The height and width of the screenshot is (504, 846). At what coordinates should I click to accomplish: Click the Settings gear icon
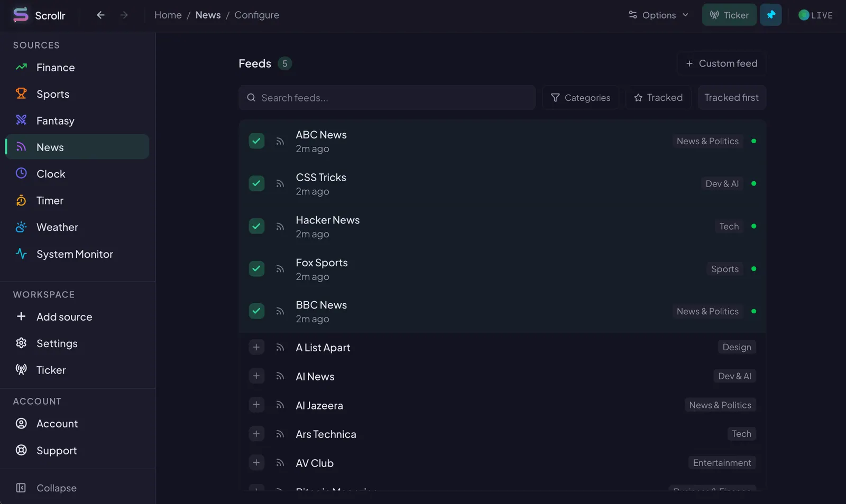[x=21, y=343]
